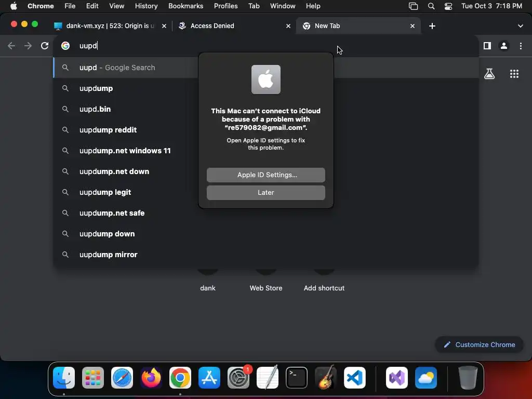Reload the current Chrome page

(45, 46)
